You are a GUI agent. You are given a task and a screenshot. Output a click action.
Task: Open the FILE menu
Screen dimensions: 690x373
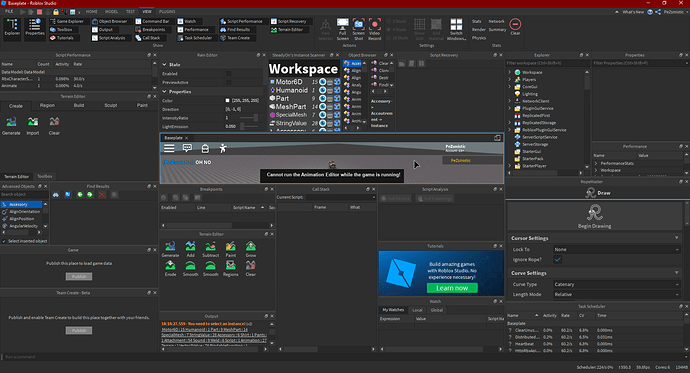point(9,11)
